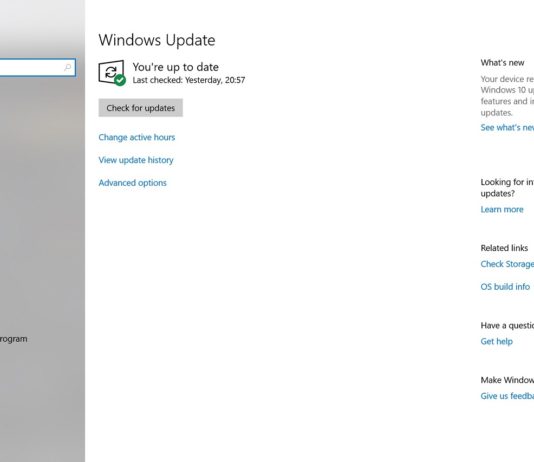Focus the Settings search input field
Screen dimensions: 534x462
pyautogui.click(x=37, y=67)
